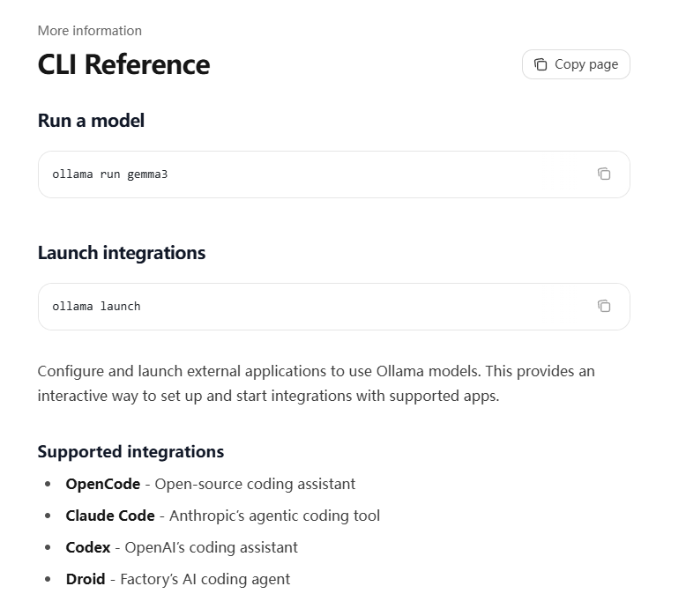Click the More information breadcrumb
The height and width of the screenshot is (616, 686).
click(x=89, y=31)
